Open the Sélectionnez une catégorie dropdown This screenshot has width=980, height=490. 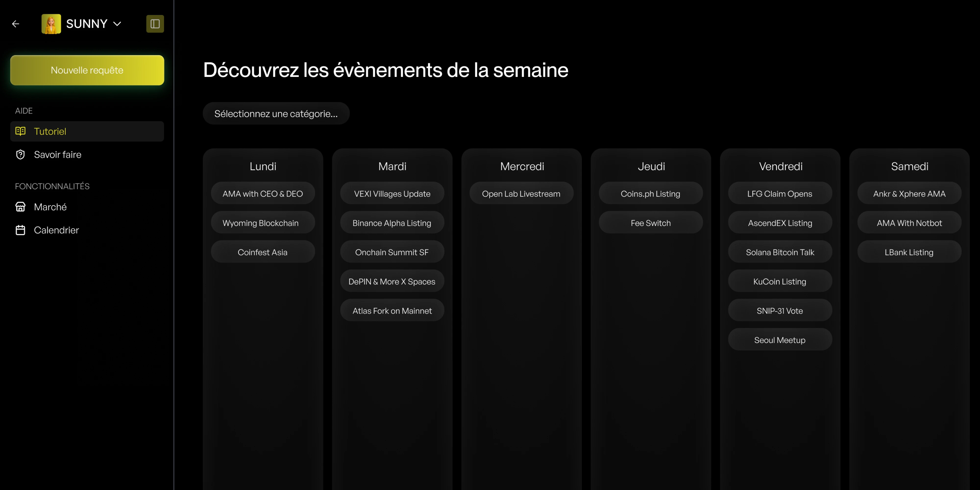tap(276, 113)
